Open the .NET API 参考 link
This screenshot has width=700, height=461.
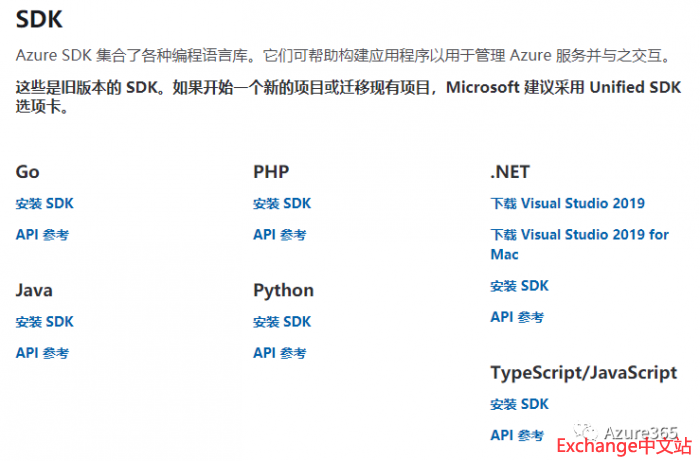pyautogui.click(x=517, y=317)
